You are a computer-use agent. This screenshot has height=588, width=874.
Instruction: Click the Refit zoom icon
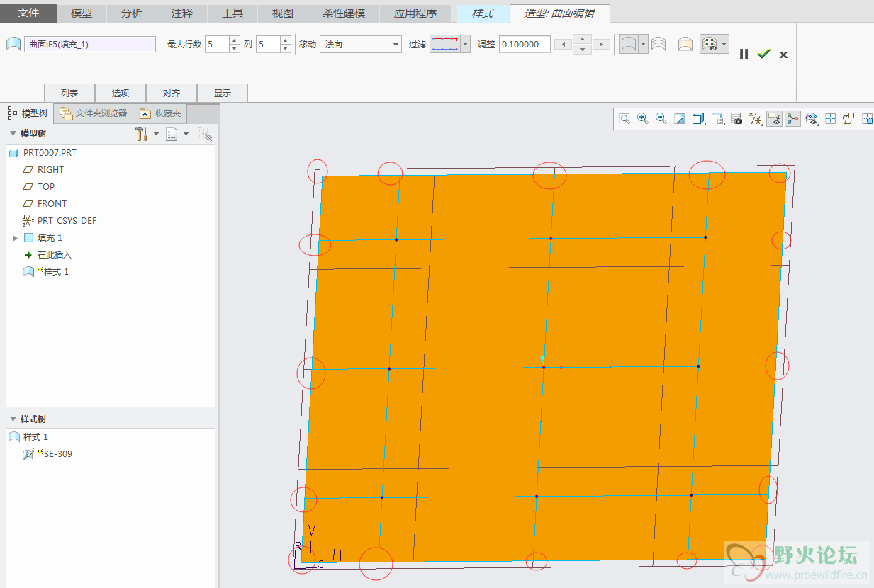624,119
